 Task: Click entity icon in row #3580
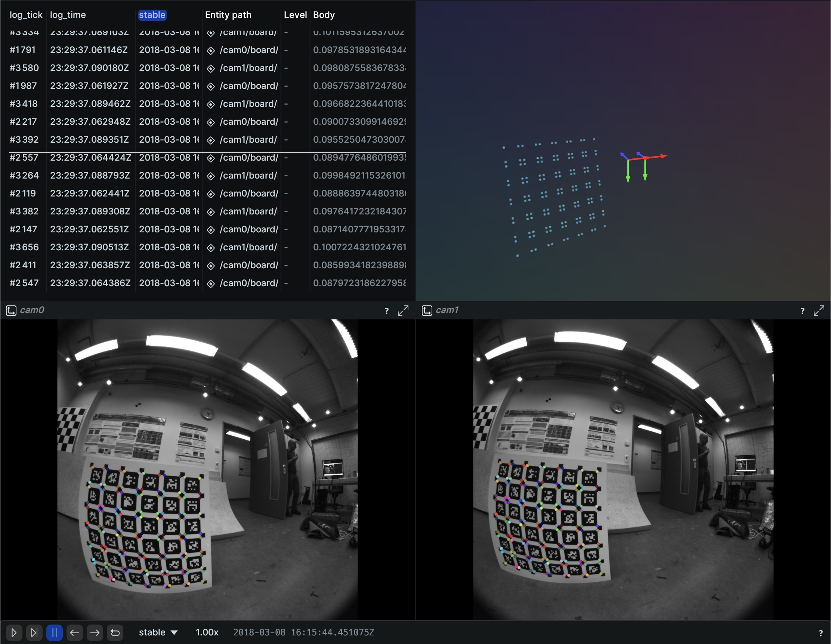(211, 68)
